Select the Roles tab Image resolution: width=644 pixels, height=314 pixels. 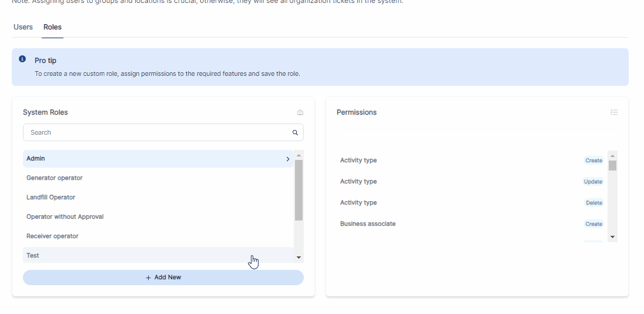coord(52,27)
